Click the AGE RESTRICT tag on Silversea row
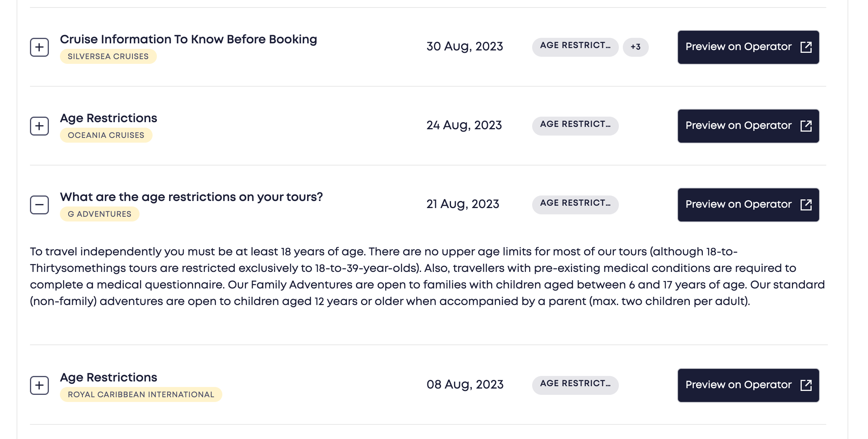Screen dimensions: 868x439 (x=575, y=47)
